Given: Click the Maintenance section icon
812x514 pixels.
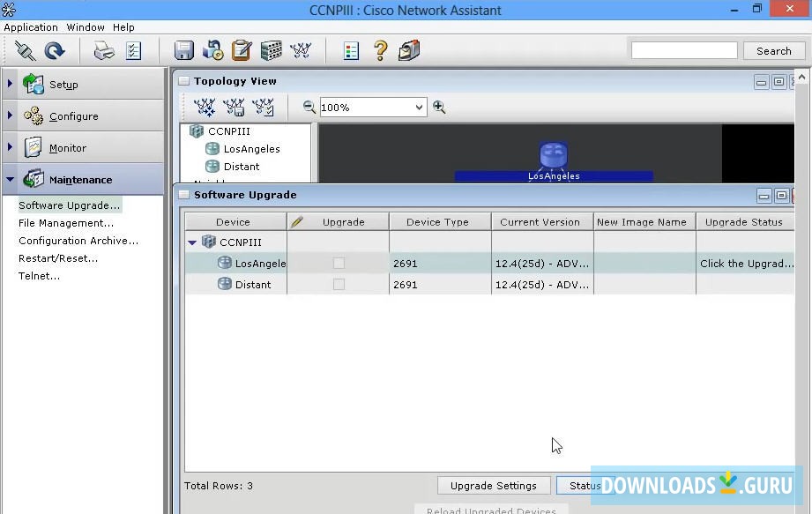Looking at the screenshot, I should point(34,179).
